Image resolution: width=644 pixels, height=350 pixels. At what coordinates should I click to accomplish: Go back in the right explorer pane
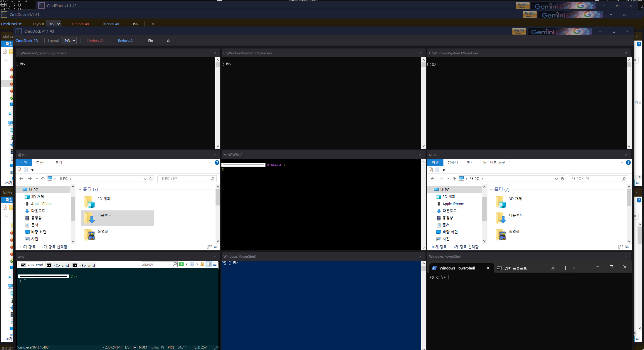coord(433,179)
